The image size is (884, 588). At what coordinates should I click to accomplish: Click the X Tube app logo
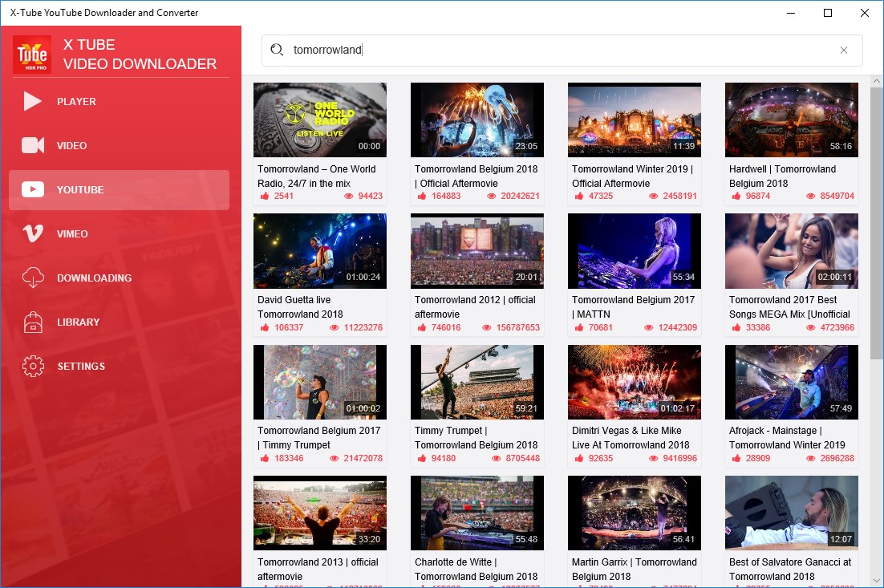pos(32,55)
